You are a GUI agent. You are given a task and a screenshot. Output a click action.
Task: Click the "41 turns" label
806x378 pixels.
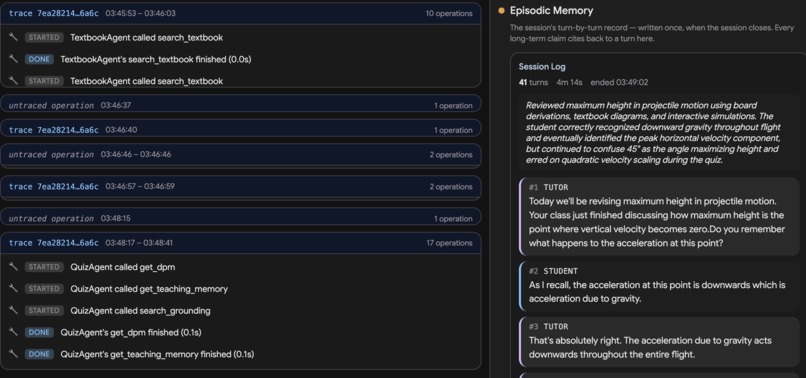[533, 82]
